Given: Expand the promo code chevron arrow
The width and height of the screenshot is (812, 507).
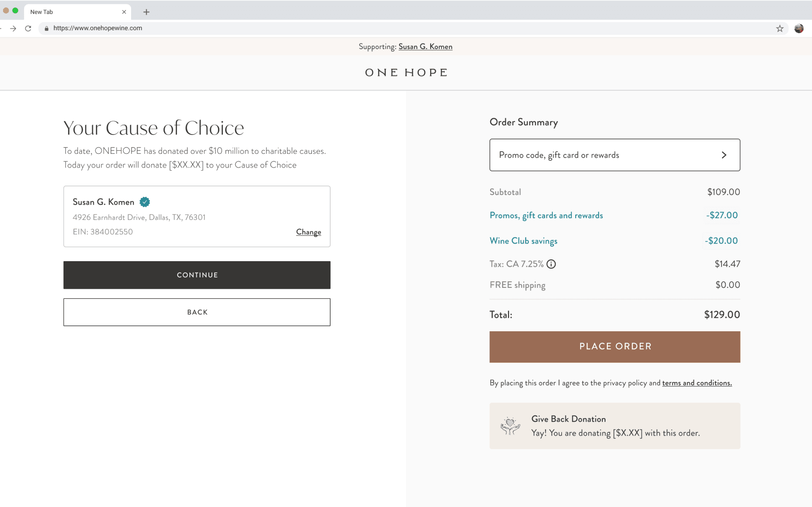Looking at the screenshot, I should pyautogui.click(x=724, y=155).
